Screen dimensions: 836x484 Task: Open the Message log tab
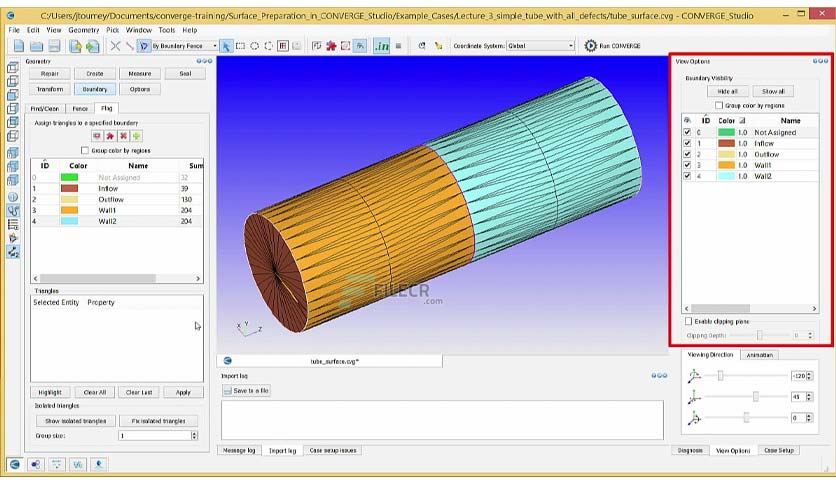[239, 450]
